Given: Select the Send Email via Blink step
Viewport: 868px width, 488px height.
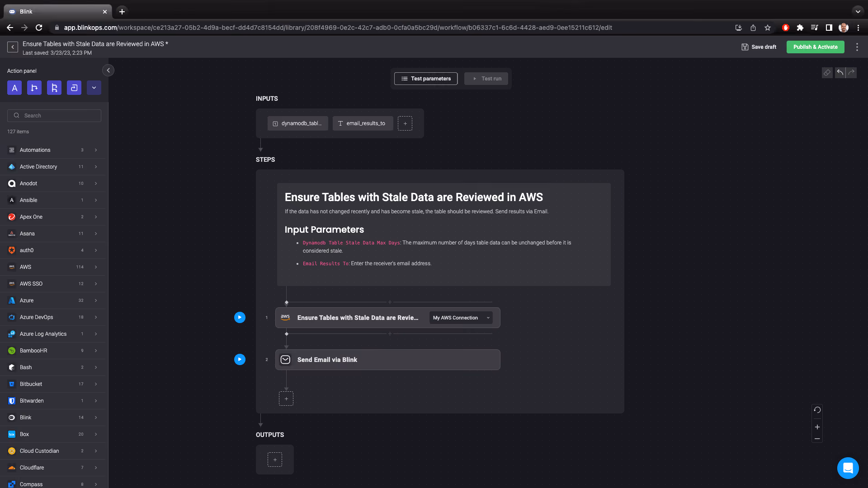Looking at the screenshot, I should [x=387, y=360].
